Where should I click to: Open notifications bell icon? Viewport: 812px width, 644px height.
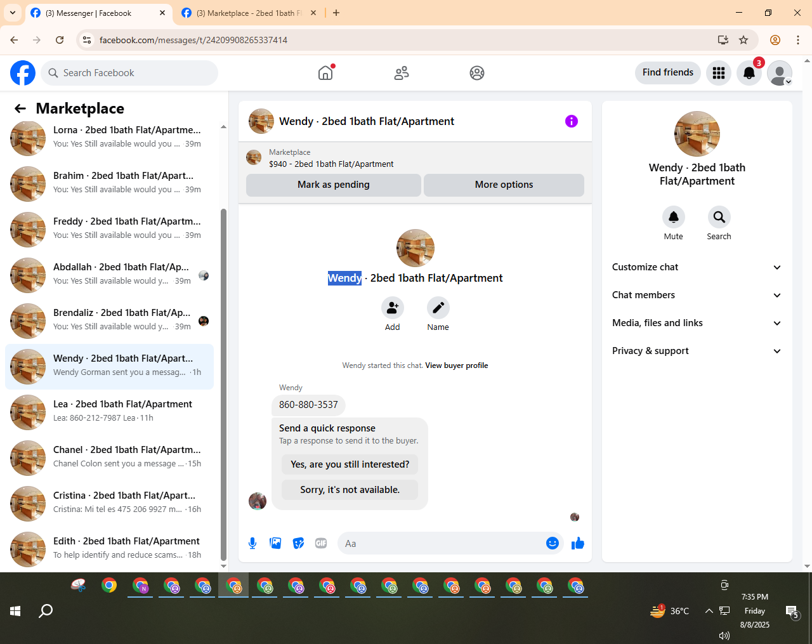click(749, 73)
